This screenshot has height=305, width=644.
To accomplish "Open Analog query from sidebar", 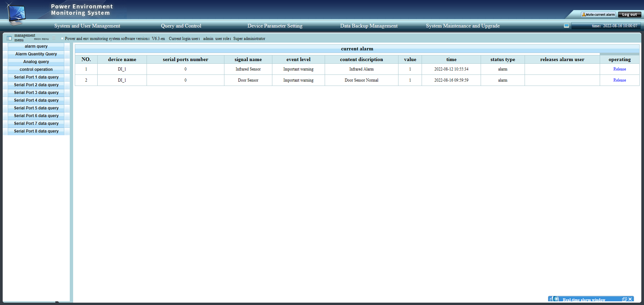I will point(36,62).
